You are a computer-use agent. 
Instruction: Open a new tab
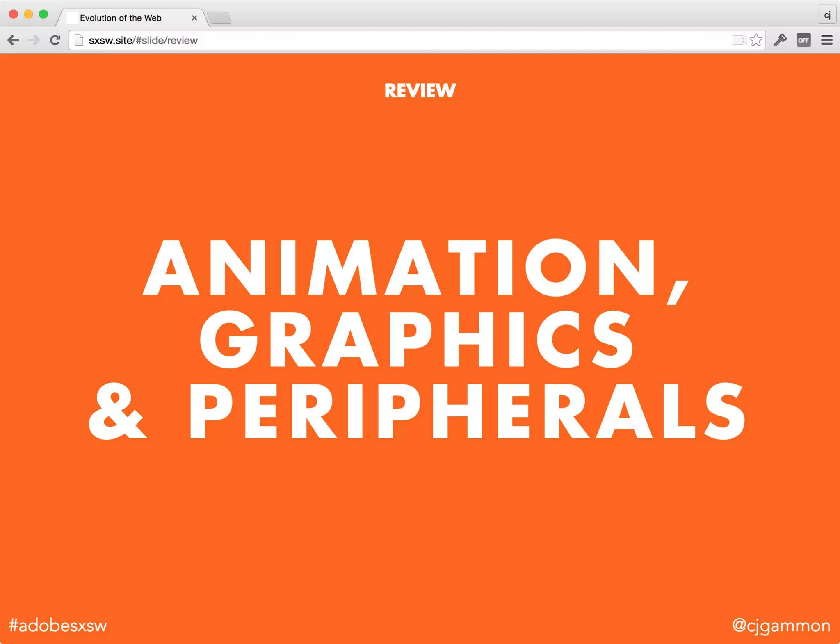pyautogui.click(x=219, y=18)
